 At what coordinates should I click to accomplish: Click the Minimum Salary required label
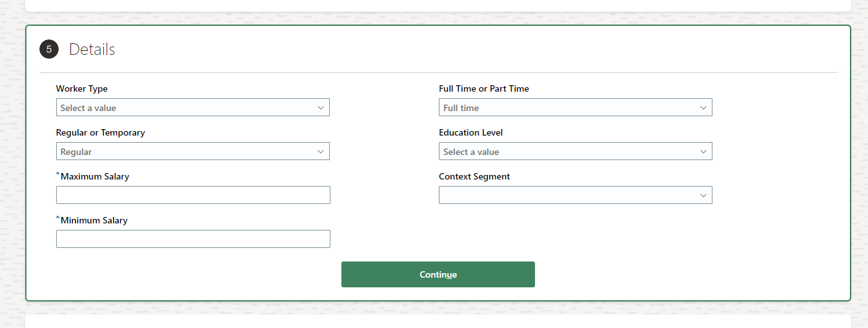point(92,220)
